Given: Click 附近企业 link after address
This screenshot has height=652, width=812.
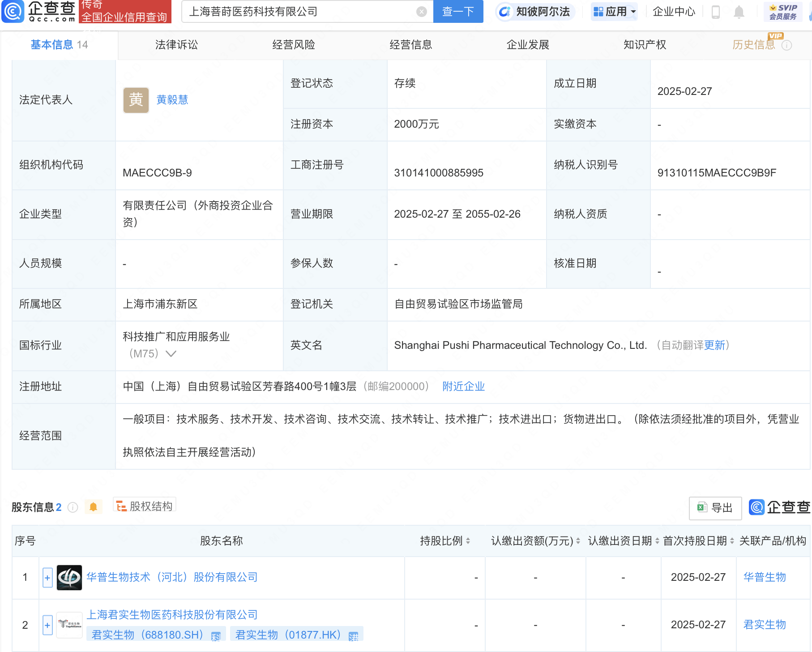Looking at the screenshot, I should pyautogui.click(x=464, y=386).
